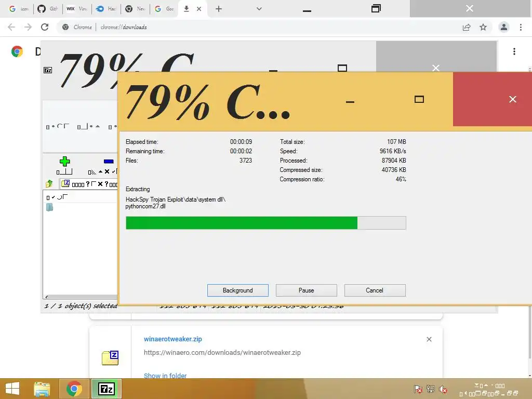Image resolution: width=532 pixels, height=399 pixels.
Task: Switch to Chrome in the taskbar
Action: click(x=74, y=389)
